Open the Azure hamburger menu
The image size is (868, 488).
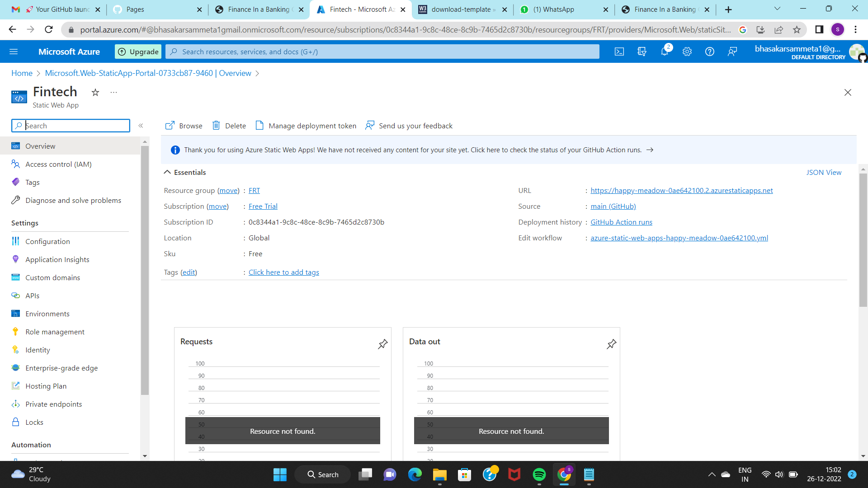pyautogui.click(x=14, y=51)
